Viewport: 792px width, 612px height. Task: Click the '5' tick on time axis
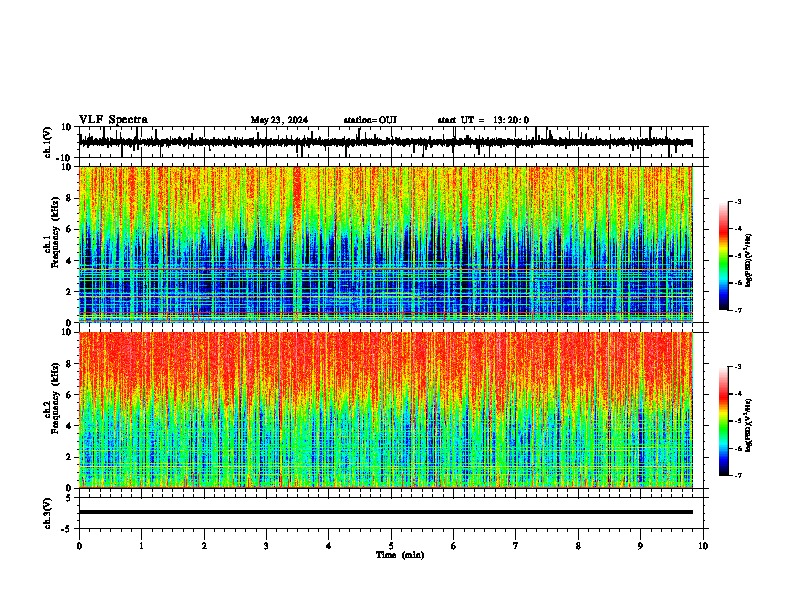[x=391, y=546]
